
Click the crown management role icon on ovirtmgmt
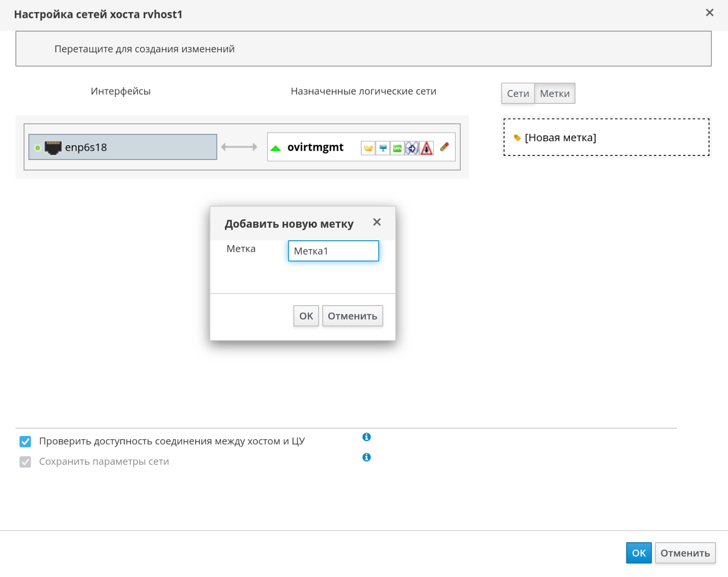(368, 148)
